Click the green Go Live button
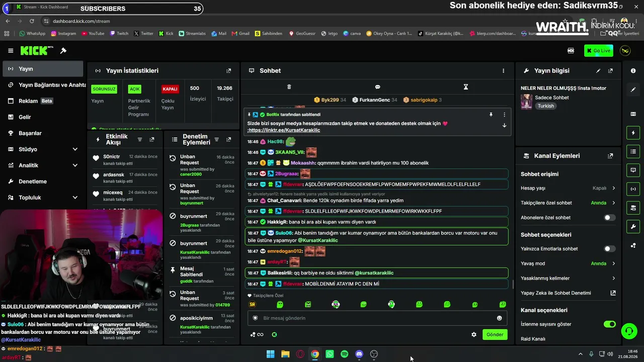Screen dimensions: 644x362 tap(599, 51)
